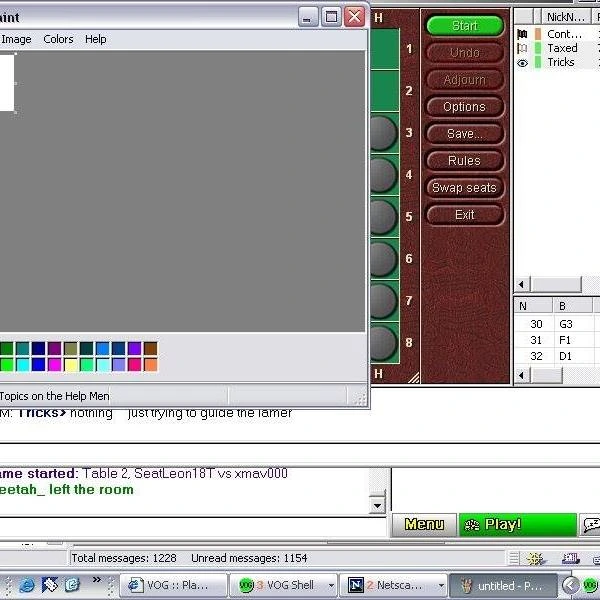
Task: Launch Internet Explorer from the quick launch
Action: [x=27, y=585]
